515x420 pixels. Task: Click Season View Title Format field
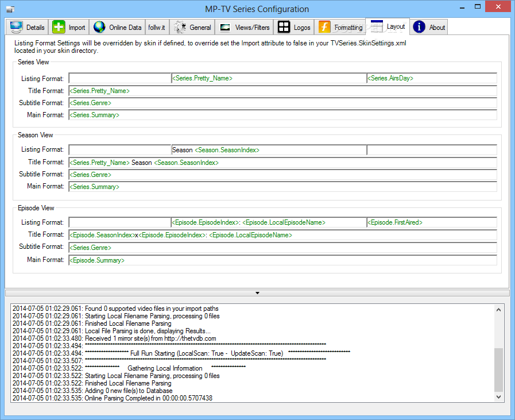pyautogui.click(x=283, y=163)
